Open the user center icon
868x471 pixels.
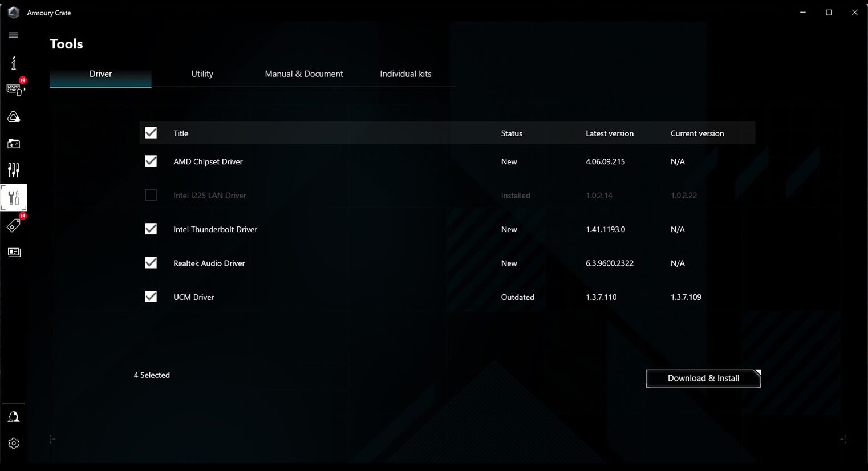coord(14,417)
